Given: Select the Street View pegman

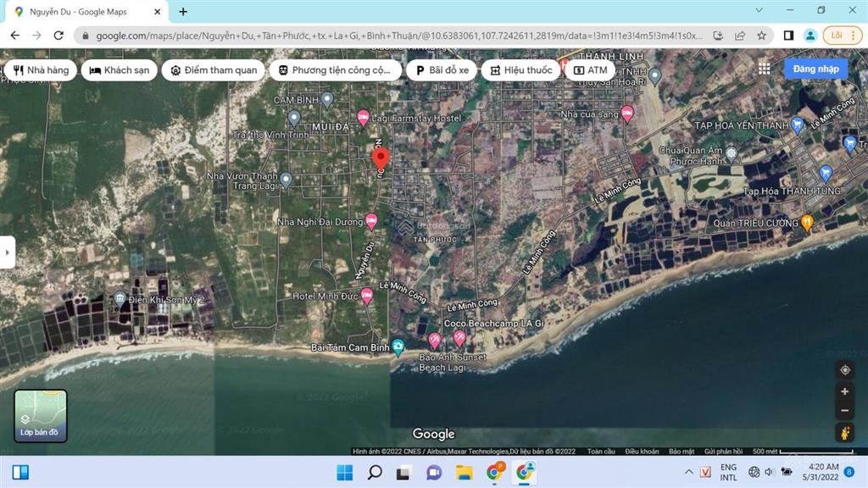Looking at the screenshot, I should (x=844, y=433).
